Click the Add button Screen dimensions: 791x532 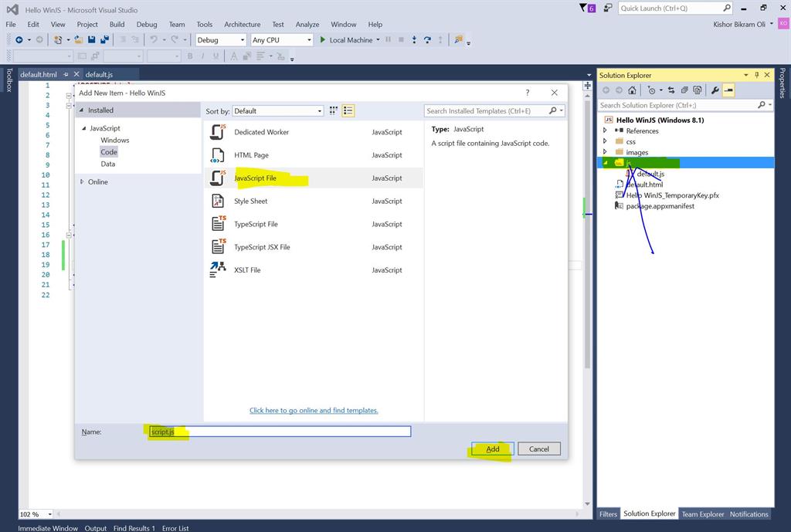click(493, 449)
